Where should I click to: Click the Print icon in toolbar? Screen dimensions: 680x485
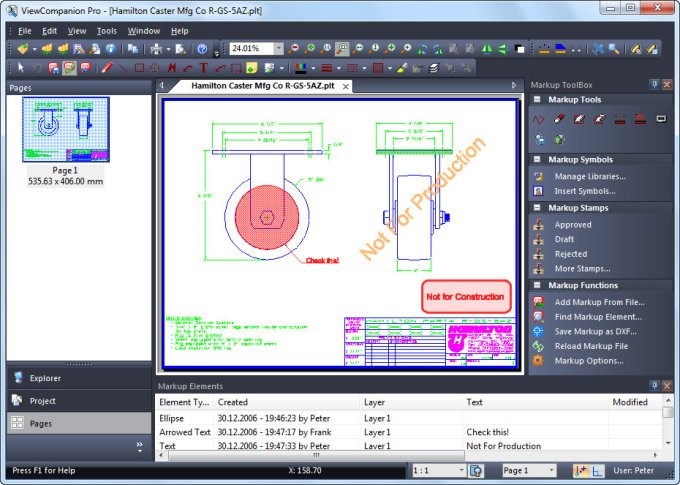pyautogui.click(x=156, y=49)
